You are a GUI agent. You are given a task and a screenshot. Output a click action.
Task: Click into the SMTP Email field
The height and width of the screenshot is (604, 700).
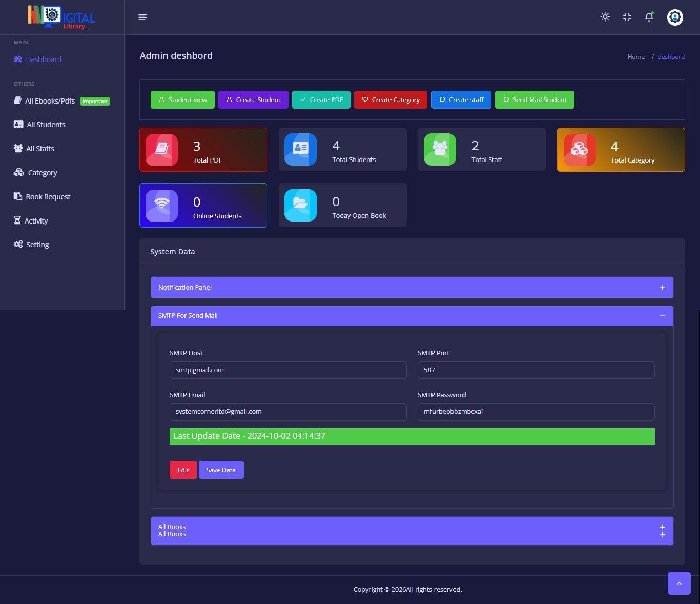[288, 412]
